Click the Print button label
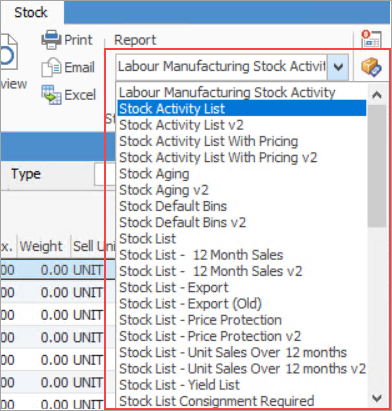Image resolution: width=392 pixels, height=411 pixels. pyautogui.click(x=78, y=40)
